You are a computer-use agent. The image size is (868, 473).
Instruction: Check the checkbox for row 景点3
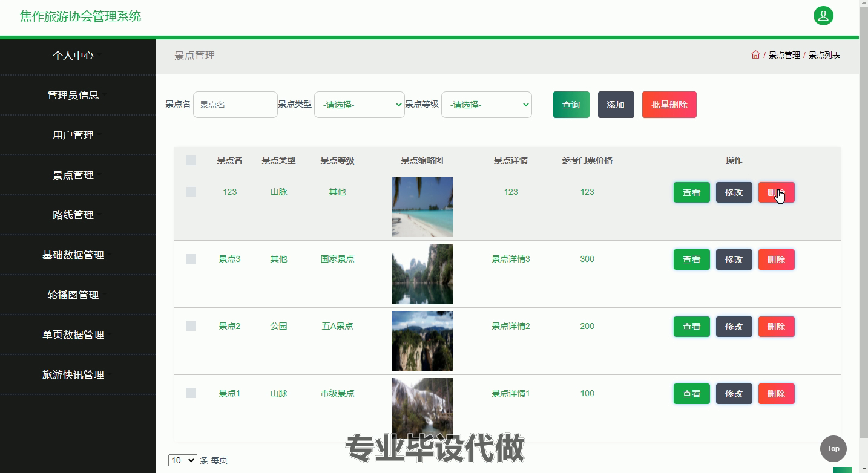(x=191, y=259)
